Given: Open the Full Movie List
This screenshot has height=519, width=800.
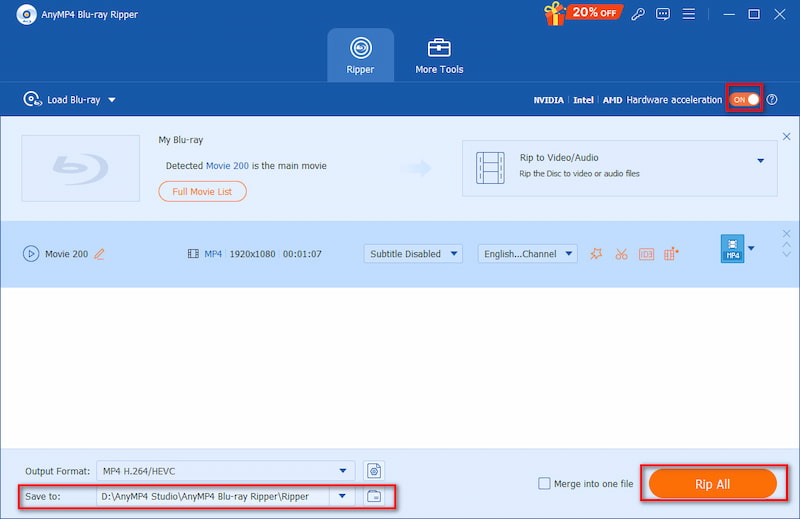Looking at the screenshot, I should point(202,191).
